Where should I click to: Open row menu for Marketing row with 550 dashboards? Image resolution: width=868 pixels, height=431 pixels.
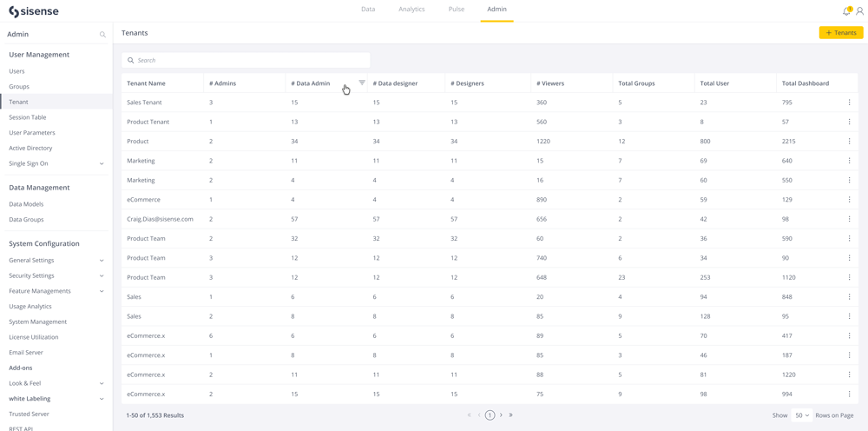[x=849, y=180]
